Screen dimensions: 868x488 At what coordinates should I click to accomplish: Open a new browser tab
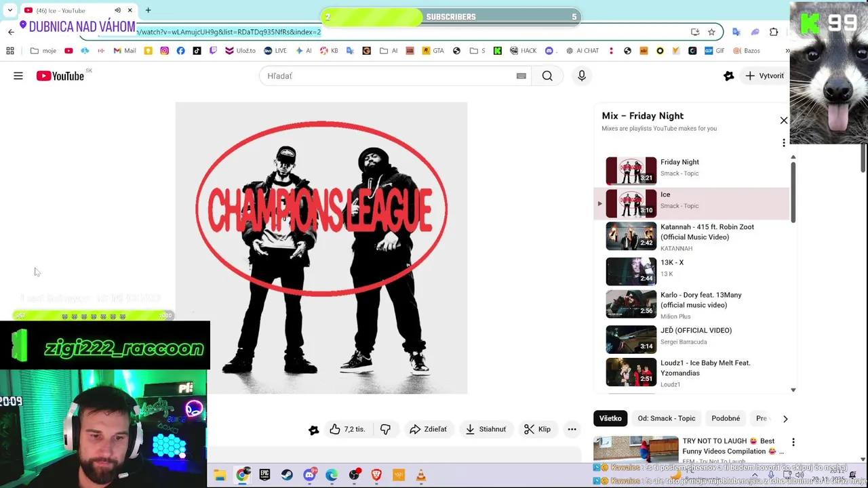pos(148,10)
